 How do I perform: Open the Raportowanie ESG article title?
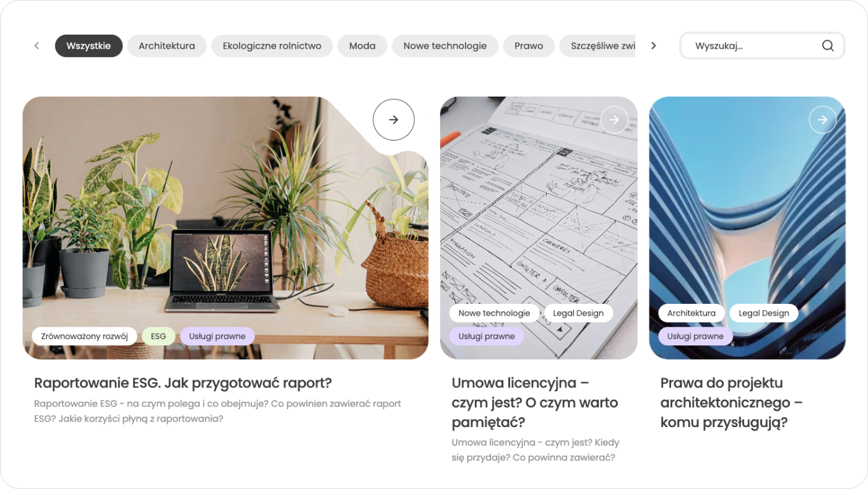(183, 383)
